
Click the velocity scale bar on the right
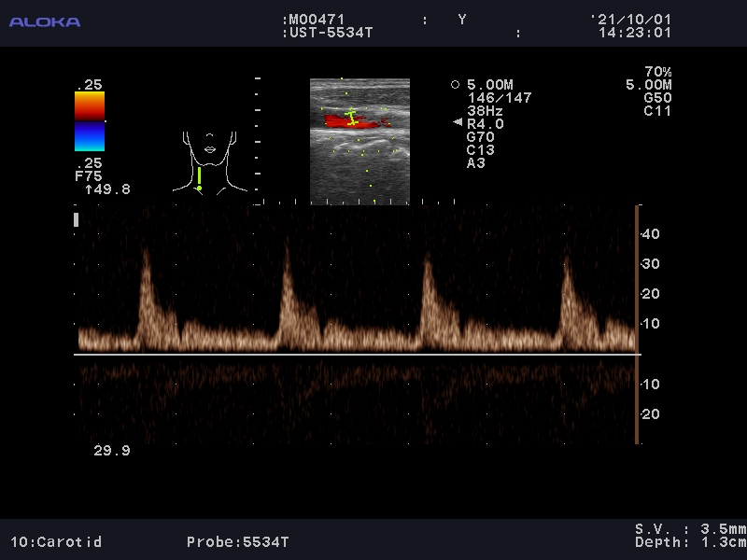tap(638, 324)
